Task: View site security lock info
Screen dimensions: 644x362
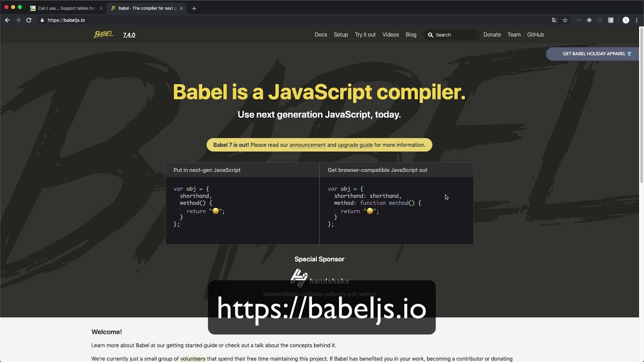Action: pos(42,20)
